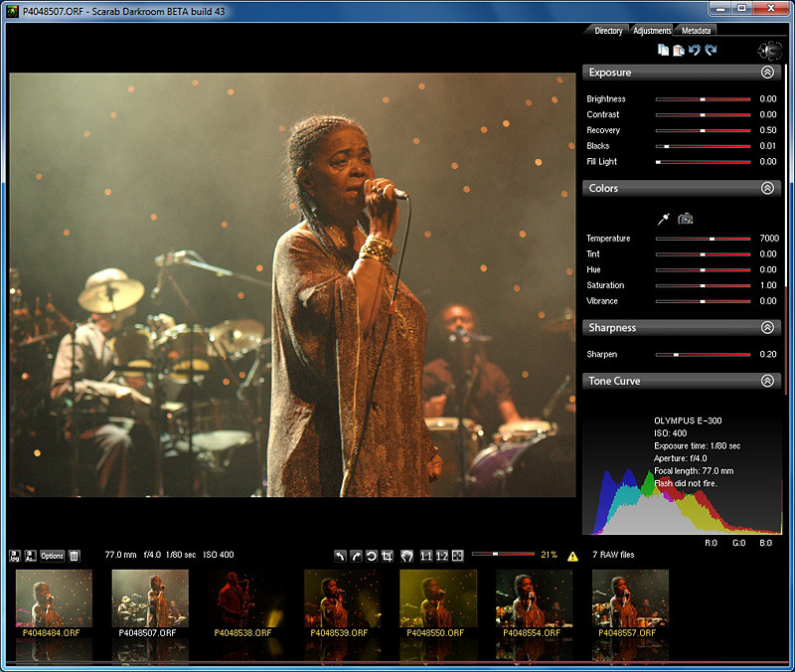Undo the last adjustment

click(x=695, y=50)
